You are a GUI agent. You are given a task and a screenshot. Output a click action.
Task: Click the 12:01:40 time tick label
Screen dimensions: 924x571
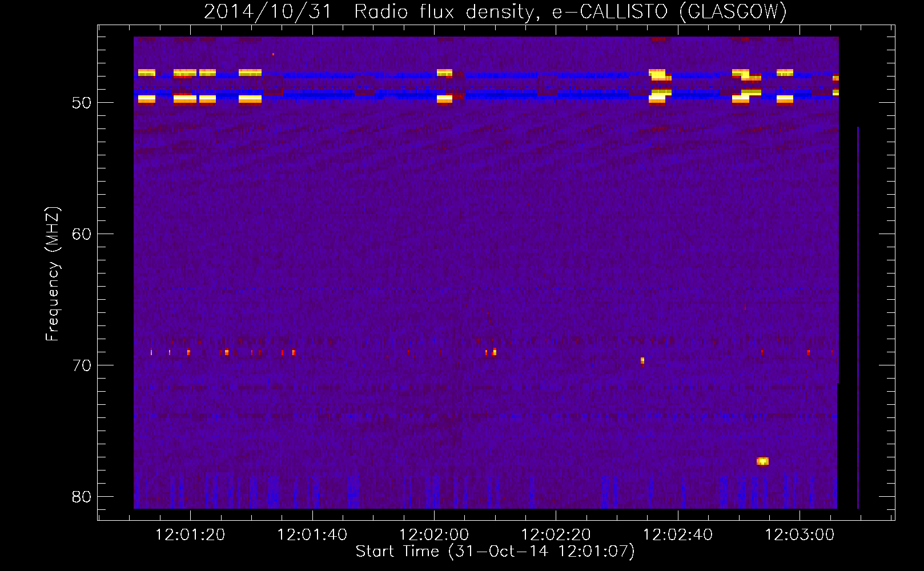[312, 535]
